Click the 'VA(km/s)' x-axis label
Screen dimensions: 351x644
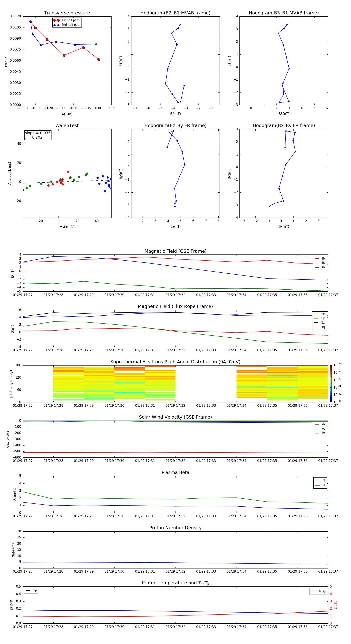point(67,227)
